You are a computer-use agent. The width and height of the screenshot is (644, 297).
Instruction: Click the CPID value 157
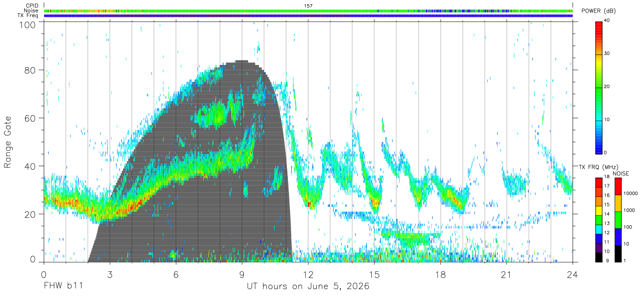pyautogui.click(x=308, y=6)
